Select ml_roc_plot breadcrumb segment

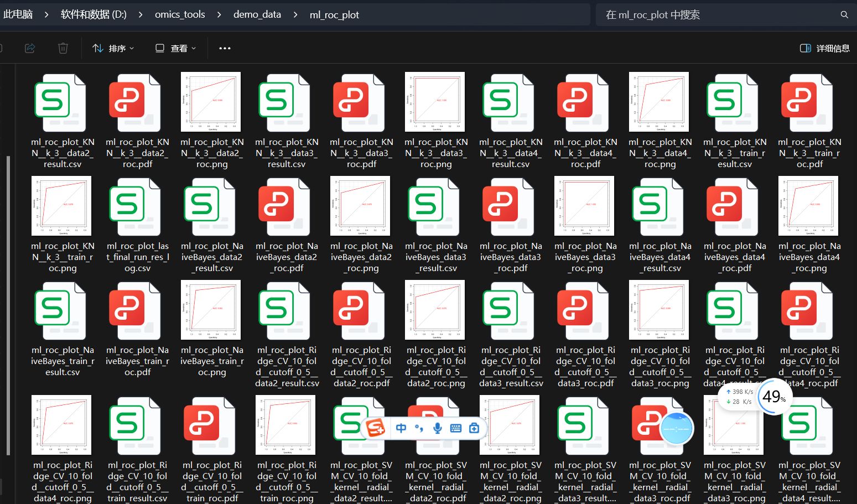pos(334,15)
